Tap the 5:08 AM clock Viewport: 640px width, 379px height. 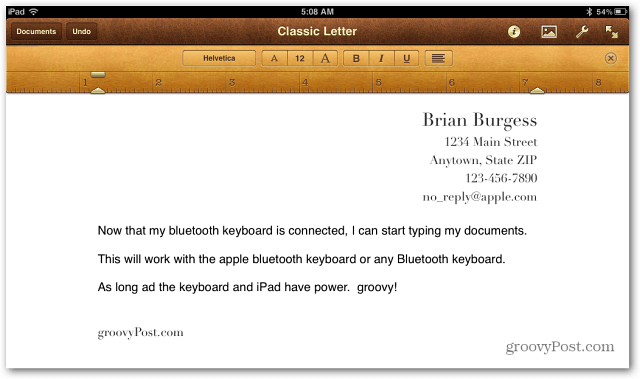[317, 12]
